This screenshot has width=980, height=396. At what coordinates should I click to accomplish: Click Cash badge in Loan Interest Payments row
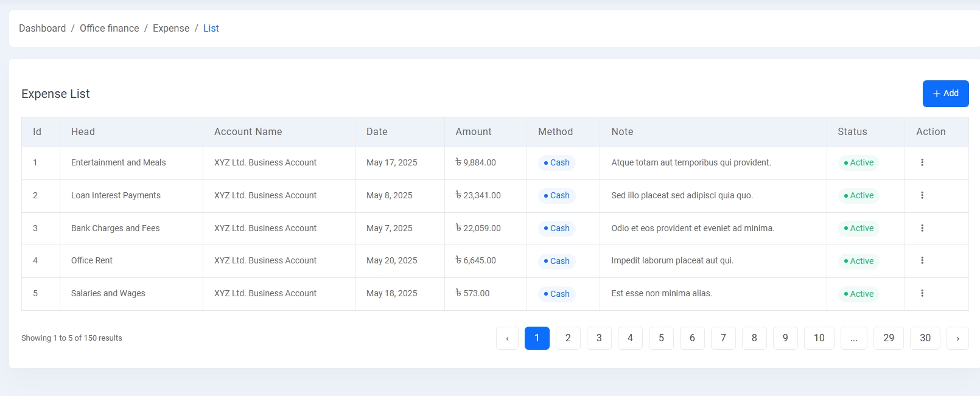(x=557, y=195)
